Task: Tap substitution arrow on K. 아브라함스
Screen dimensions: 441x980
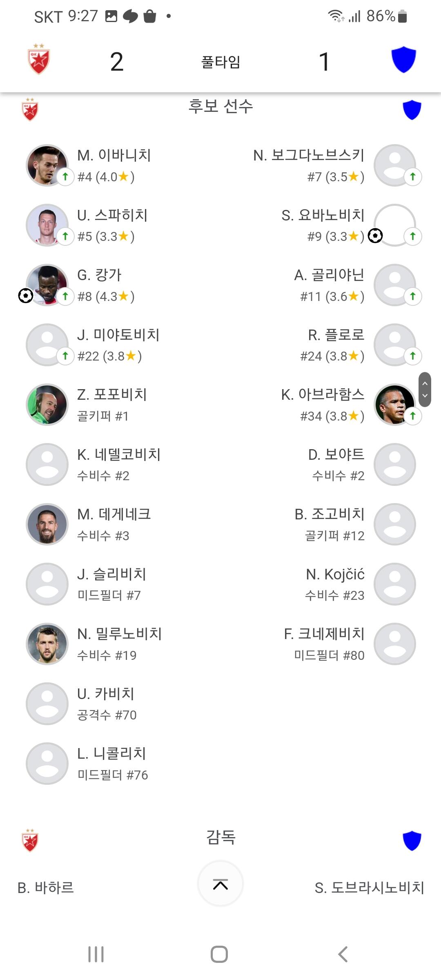Action: click(413, 416)
